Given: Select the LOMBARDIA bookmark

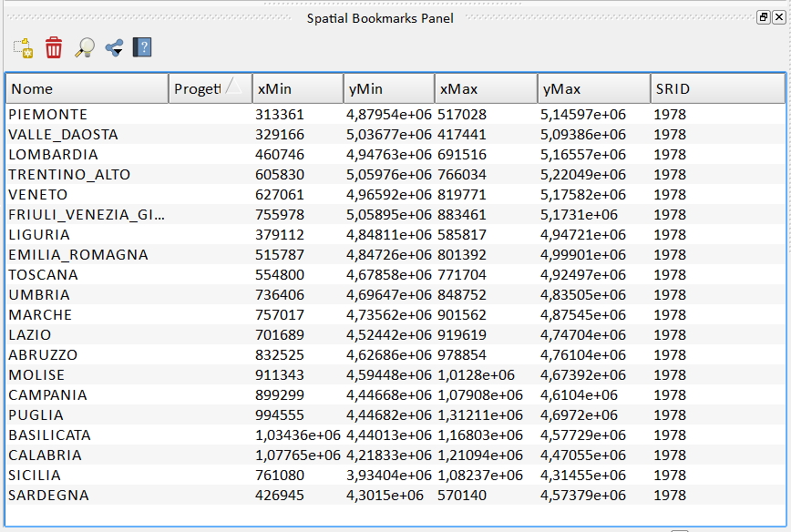Looking at the screenshot, I should (53, 155).
